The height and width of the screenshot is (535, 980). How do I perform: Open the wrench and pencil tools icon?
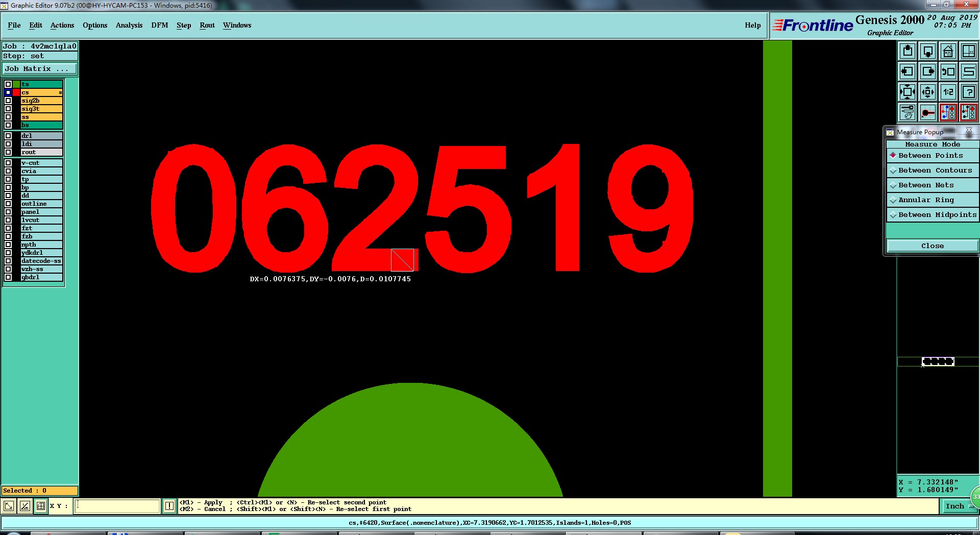[x=908, y=112]
